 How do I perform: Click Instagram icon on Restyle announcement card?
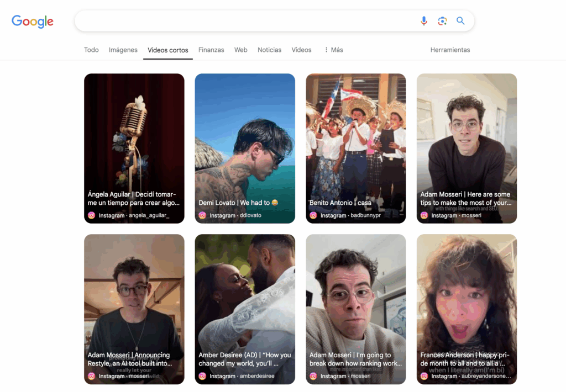pos(92,376)
